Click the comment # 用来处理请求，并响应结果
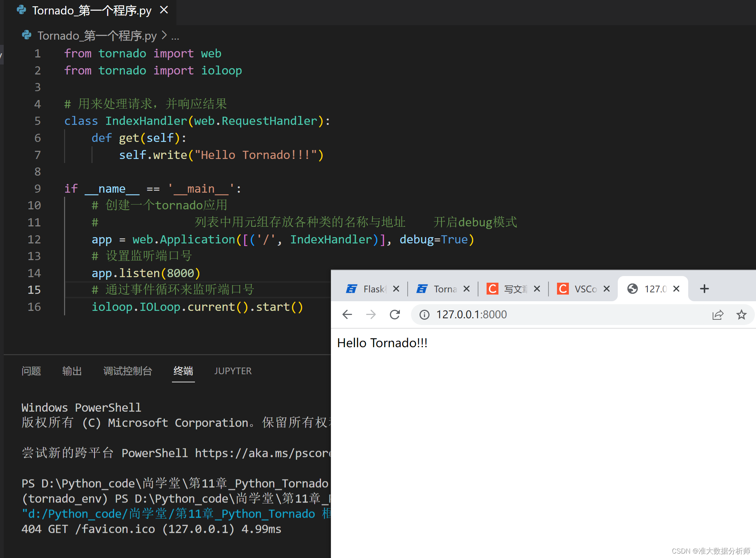 click(x=146, y=104)
